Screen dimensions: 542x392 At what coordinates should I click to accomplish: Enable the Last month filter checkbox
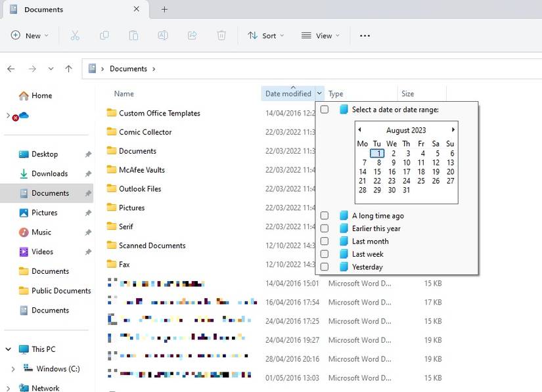pyautogui.click(x=325, y=242)
